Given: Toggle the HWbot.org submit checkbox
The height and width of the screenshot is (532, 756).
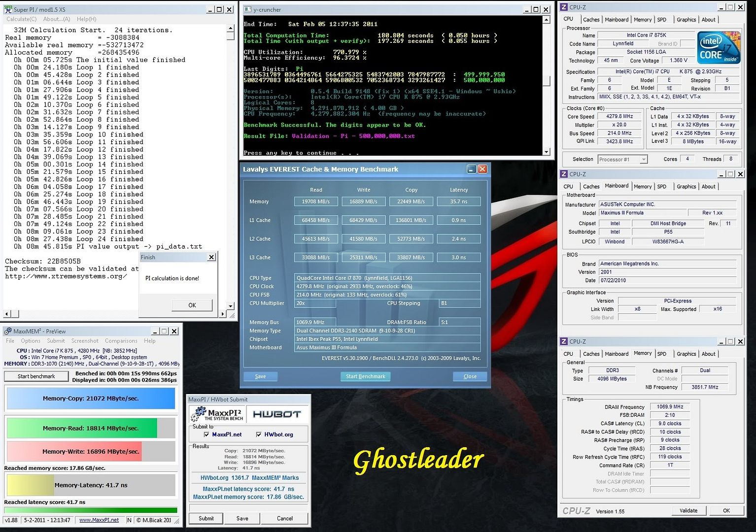Looking at the screenshot, I should tap(259, 434).
